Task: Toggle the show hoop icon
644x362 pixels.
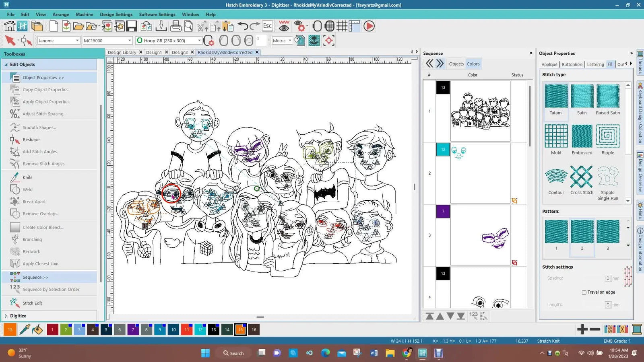Action: coord(317,27)
